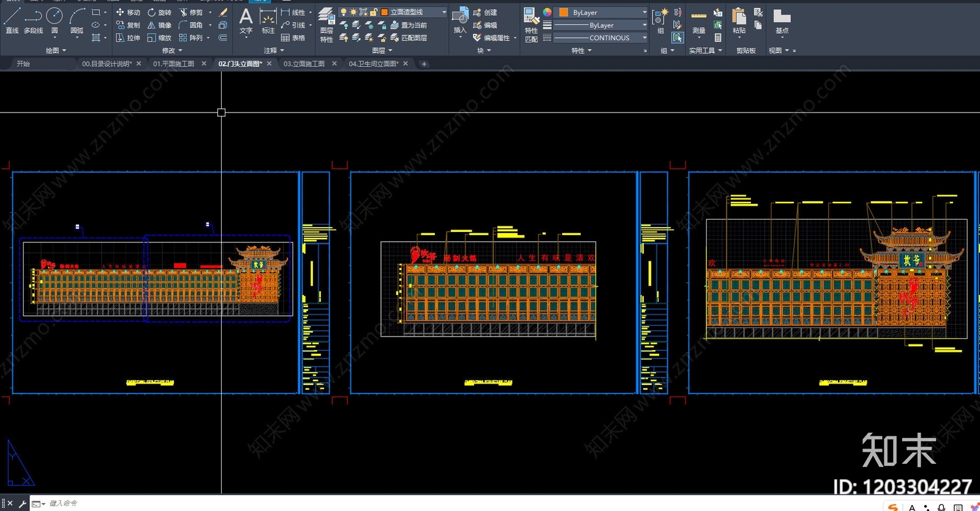Insert a 表格 (Table)

click(x=293, y=38)
